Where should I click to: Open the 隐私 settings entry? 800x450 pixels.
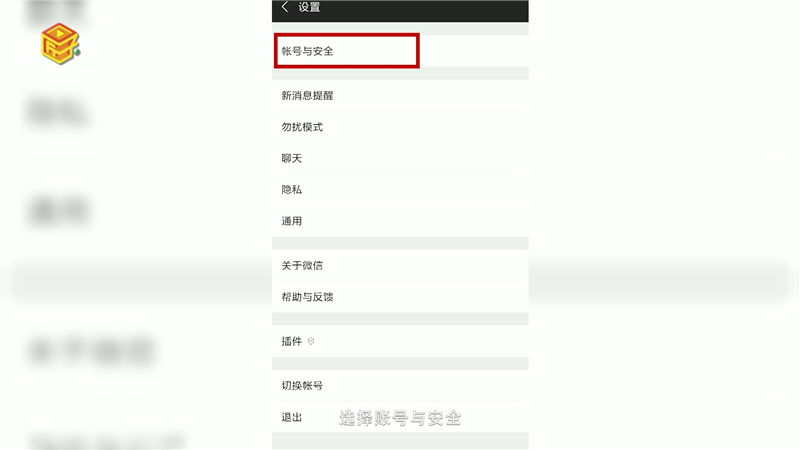click(400, 190)
